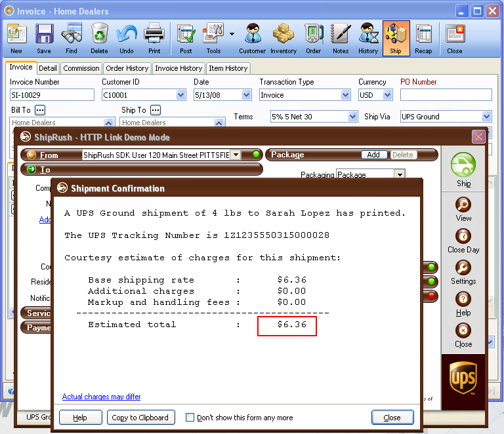Viewport: 504px width, 434px height.
Task: Click the Close Day icon in ShipRush
Action: coord(463,236)
